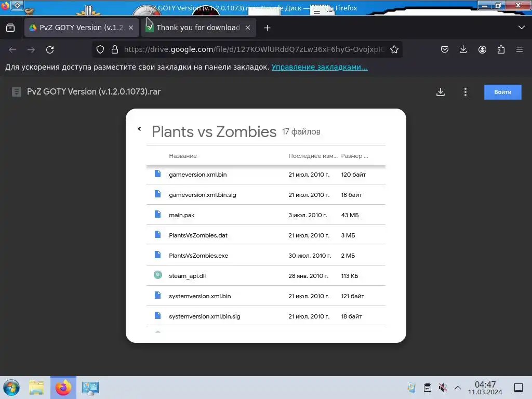Select PlantsVsZombies.exe file
532x399 pixels.
[266, 256]
